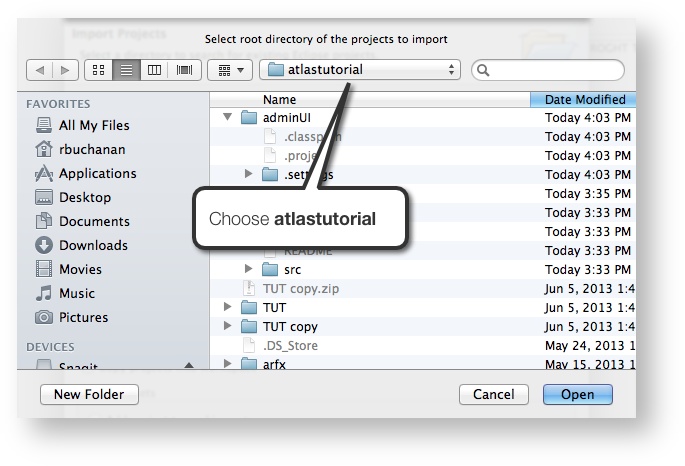
Task: Expand the TUT copy folder
Action: (x=227, y=326)
